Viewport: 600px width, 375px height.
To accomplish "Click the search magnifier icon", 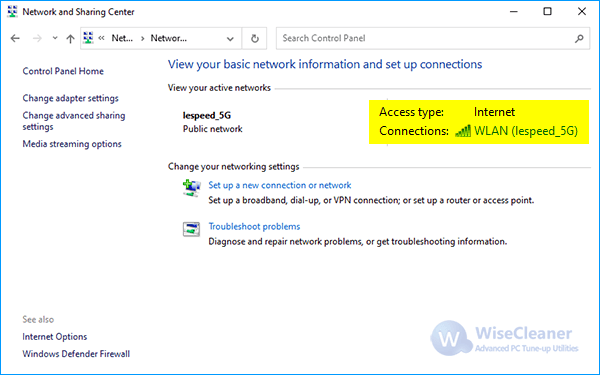I will click(579, 38).
